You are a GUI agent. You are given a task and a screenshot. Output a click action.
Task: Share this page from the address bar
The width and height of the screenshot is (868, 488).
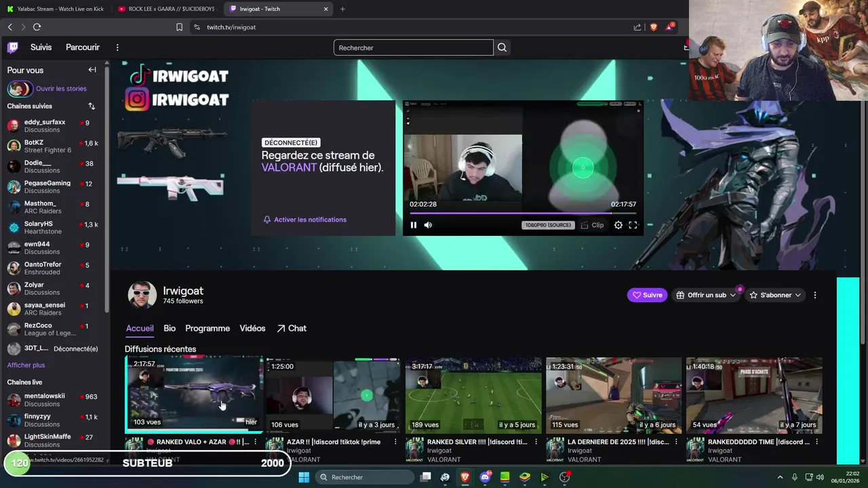pos(637,27)
